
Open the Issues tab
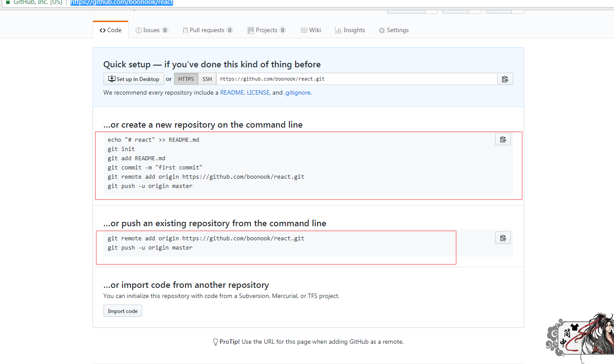152,30
